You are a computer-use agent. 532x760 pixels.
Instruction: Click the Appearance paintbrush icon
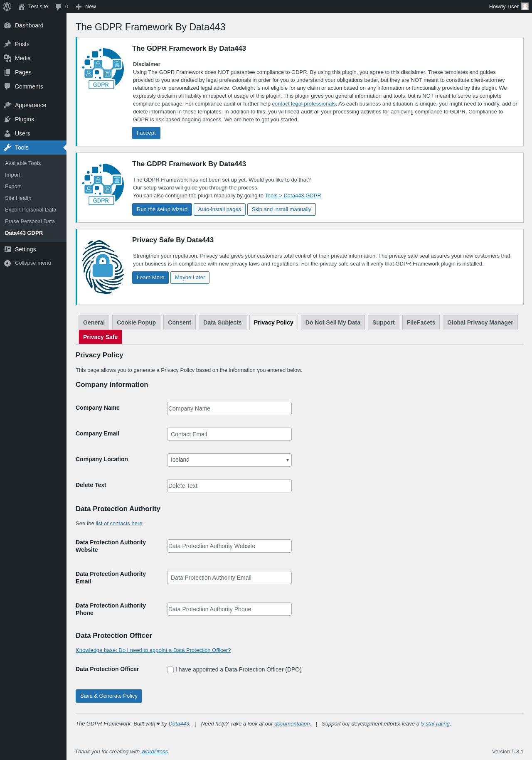pos(7,105)
